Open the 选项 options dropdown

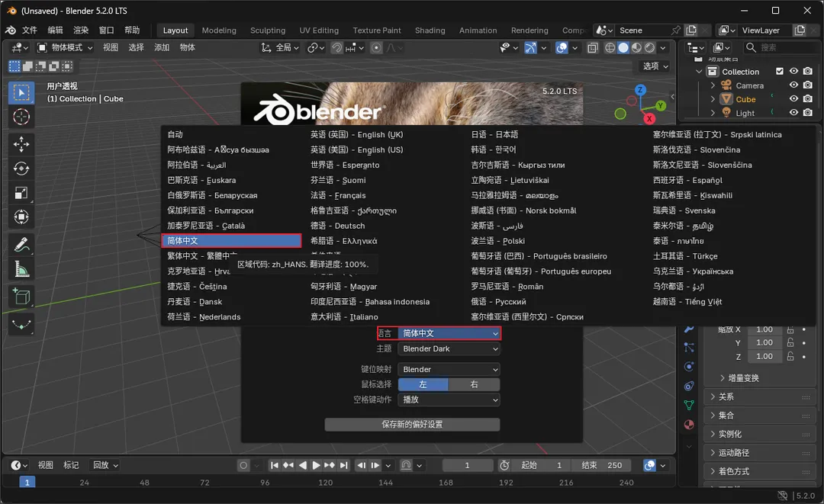(655, 66)
